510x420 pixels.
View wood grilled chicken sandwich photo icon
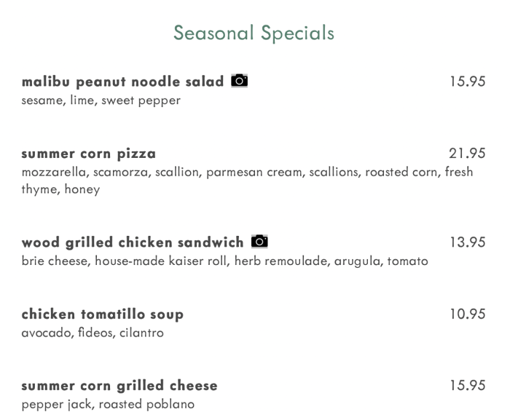coord(259,241)
